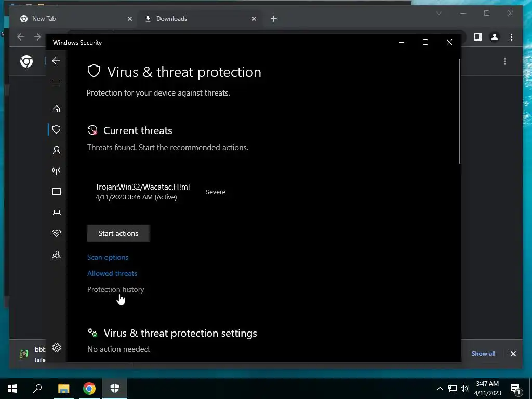The image size is (532, 399).
Task: Click the Current threats heading
Action: (x=138, y=130)
